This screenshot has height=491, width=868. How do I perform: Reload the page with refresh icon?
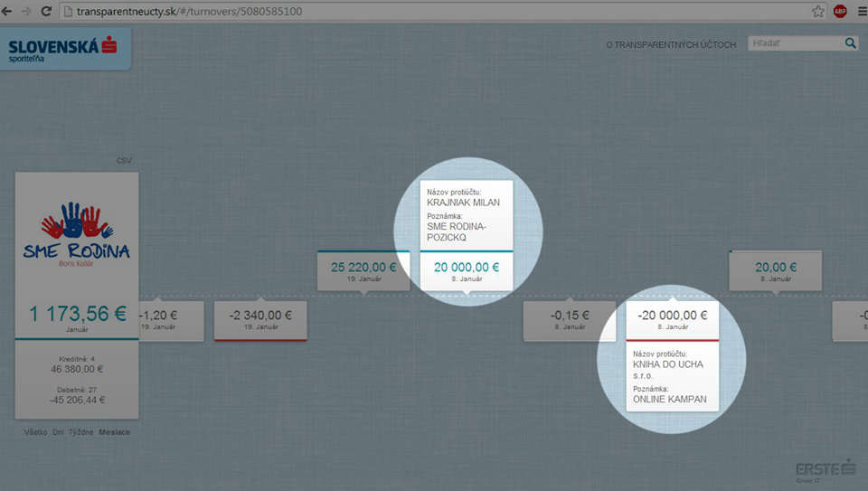[46, 11]
